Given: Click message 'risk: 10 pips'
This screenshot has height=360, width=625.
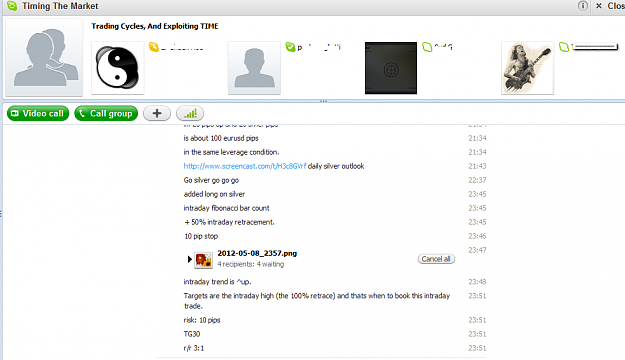Looking at the screenshot, I should (202, 320).
